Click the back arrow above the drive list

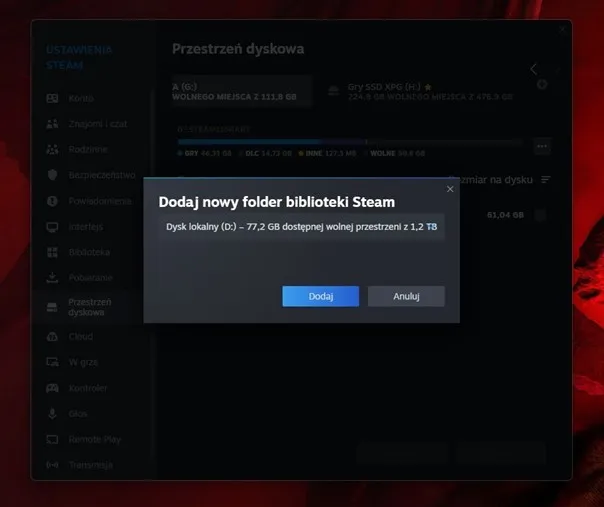534,69
